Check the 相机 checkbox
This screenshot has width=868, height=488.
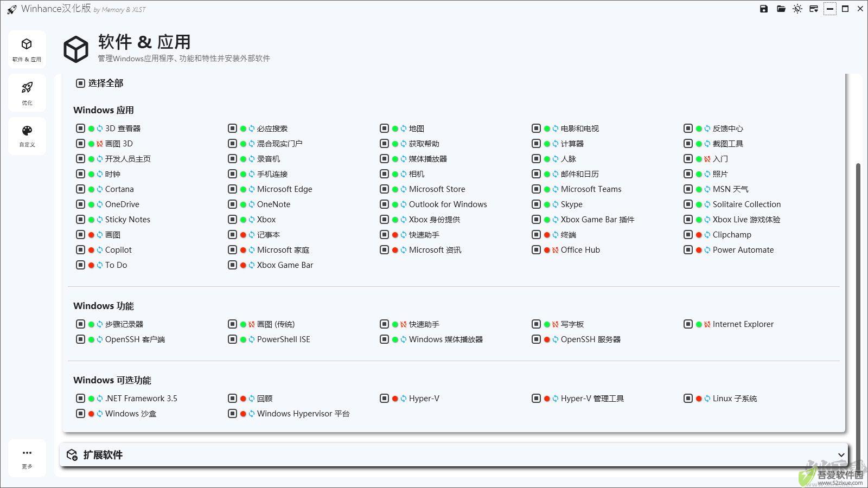[x=384, y=174]
